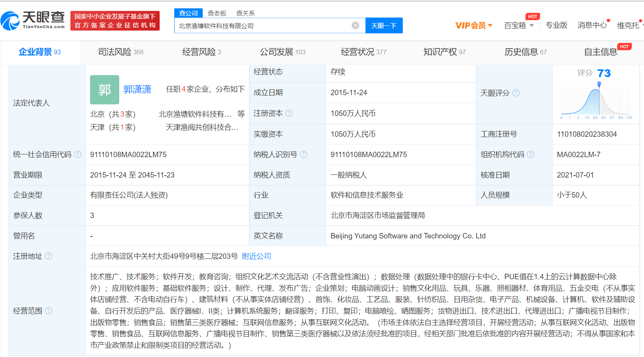Image resolution: width=644 pixels, height=357 pixels.
Task: Open help icon next to 组织机构代码
Action: [x=531, y=154]
